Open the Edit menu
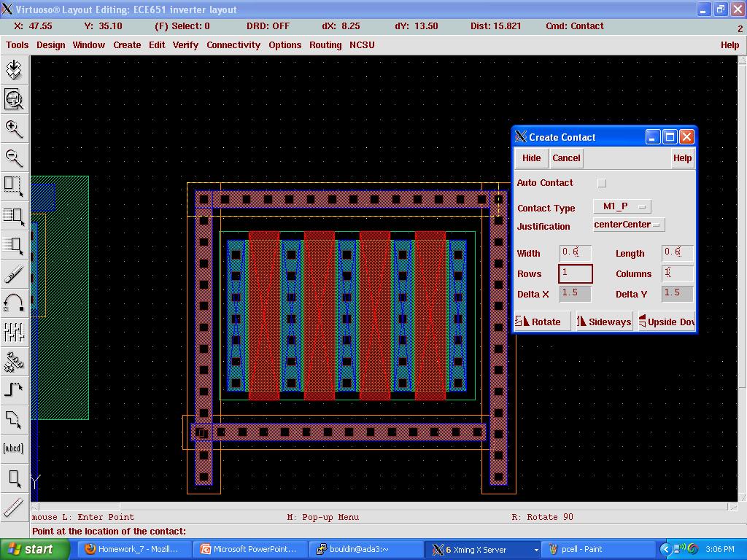 tap(157, 44)
